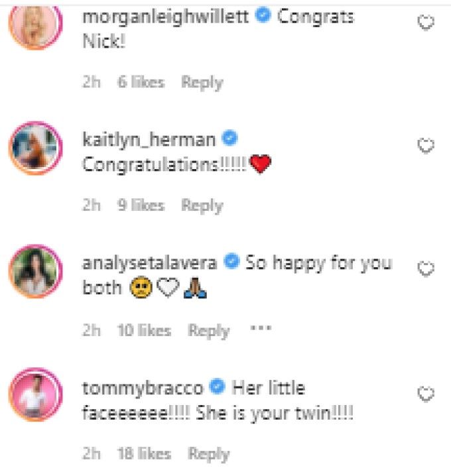
Task: Reply to morganleighwillett's comment
Action: coord(202,82)
